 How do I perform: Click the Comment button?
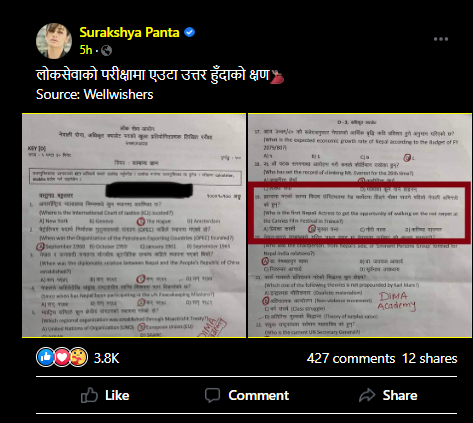[247, 395]
